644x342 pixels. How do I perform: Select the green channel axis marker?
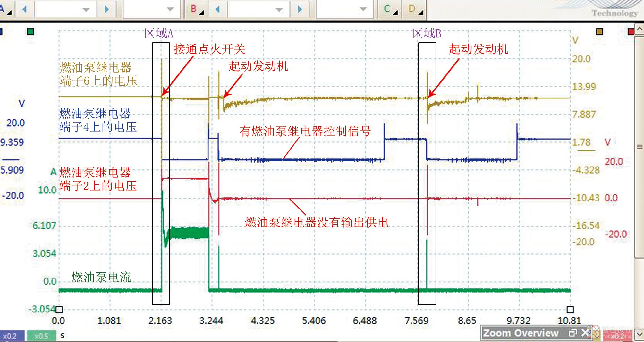(x=30, y=31)
